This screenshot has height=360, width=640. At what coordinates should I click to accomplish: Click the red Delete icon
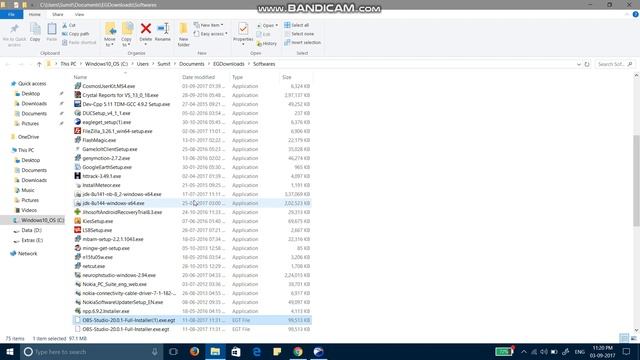pos(146,29)
